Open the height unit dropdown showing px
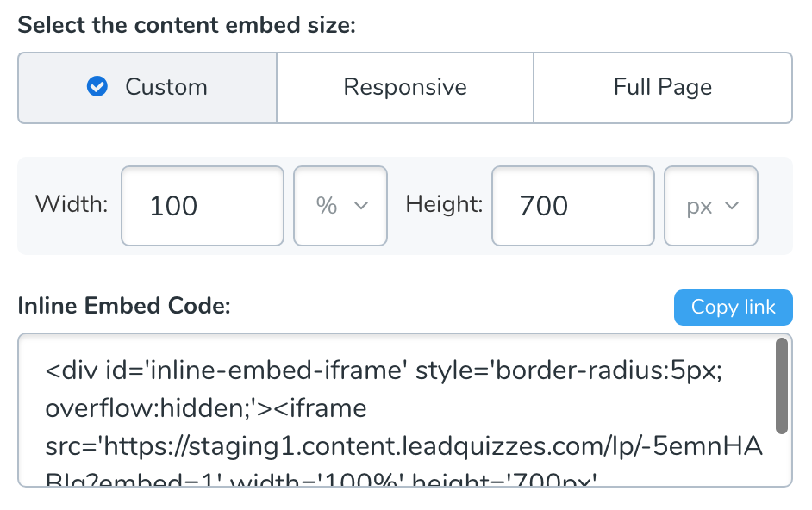This screenshot has width=812, height=510. (711, 206)
